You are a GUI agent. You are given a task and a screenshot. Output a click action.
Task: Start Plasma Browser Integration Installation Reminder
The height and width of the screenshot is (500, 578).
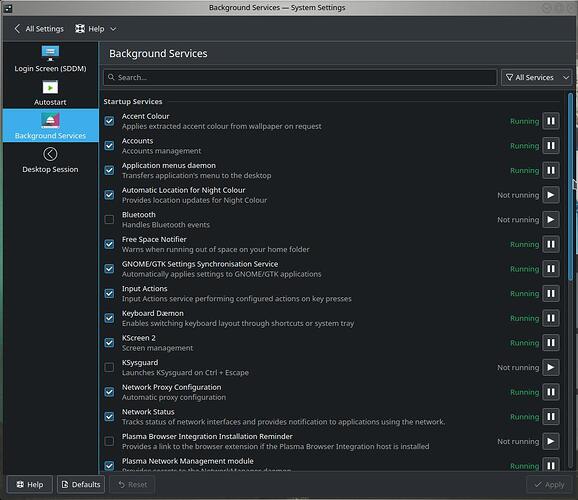(x=551, y=441)
